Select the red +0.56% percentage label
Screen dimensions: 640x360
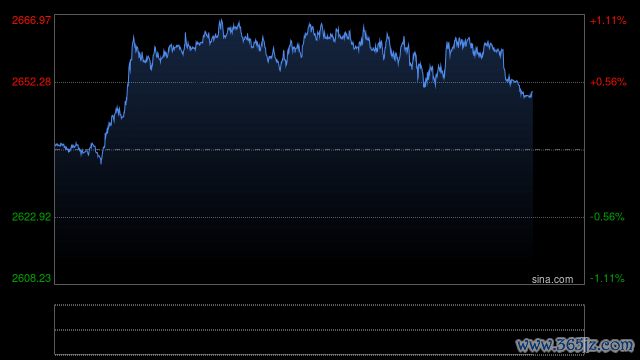click(608, 82)
